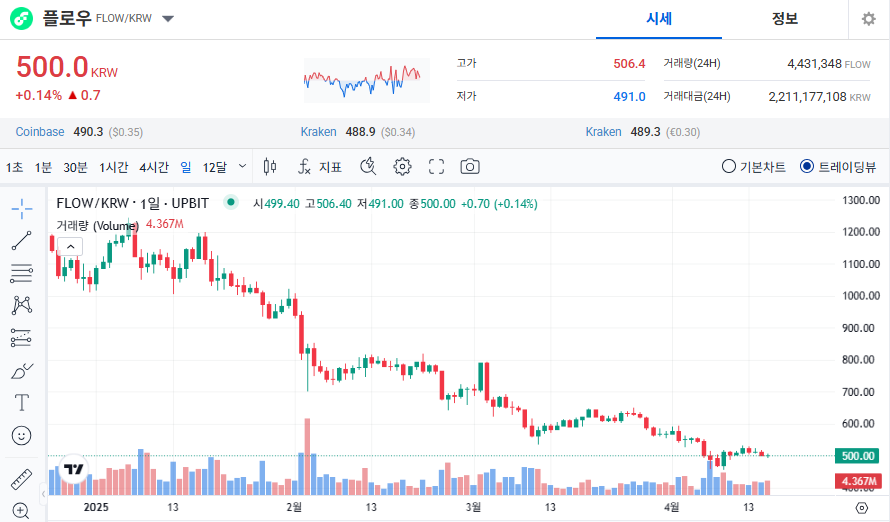Image resolution: width=890 pixels, height=522 pixels.
Task: Click the 4.367M volume label on axis
Action: 858,481
